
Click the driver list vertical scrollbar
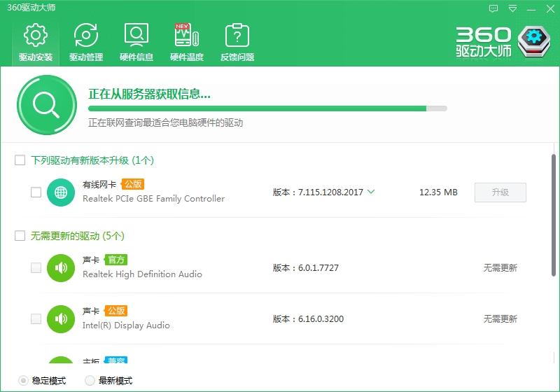pyautogui.click(x=554, y=215)
